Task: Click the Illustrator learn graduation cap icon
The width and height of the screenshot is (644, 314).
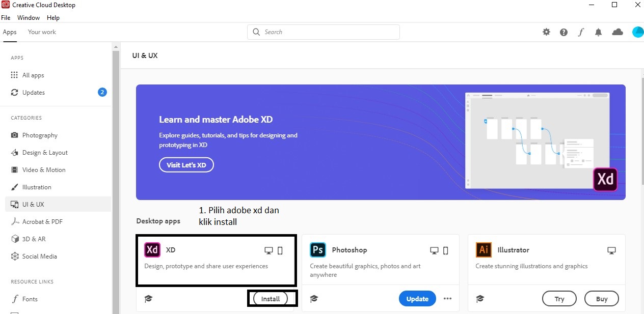Action: 479,299
